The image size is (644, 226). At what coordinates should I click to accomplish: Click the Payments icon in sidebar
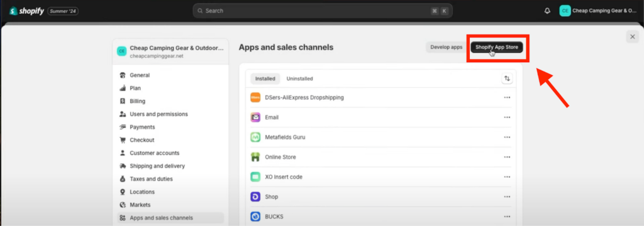[x=122, y=127]
